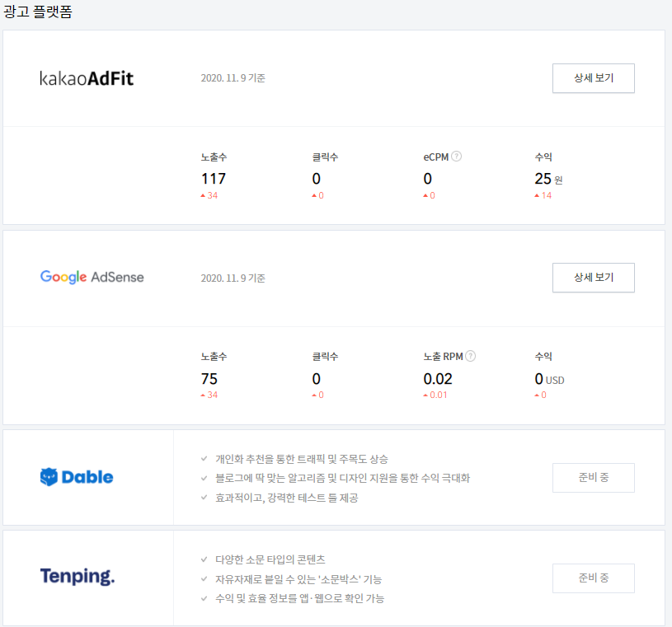Click the 광고 플랫폼 heading
This screenshot has width=672, height=627.
point(38,12)
